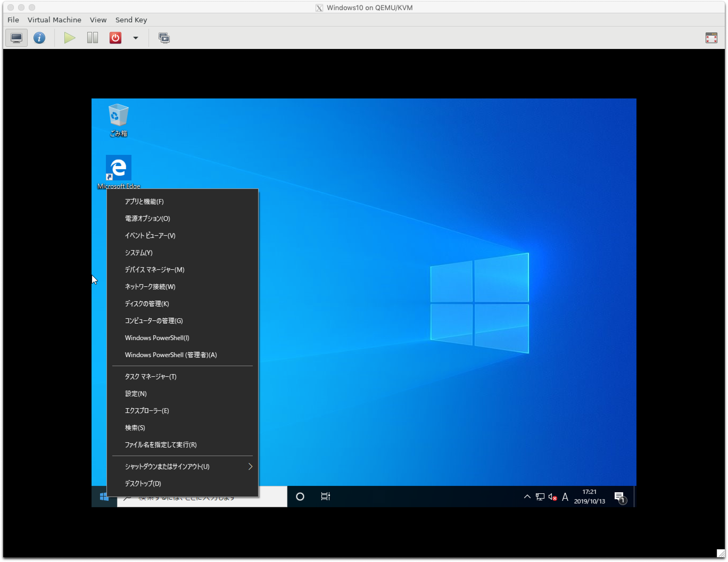The image size is (728, 562).
Task: Show hidden tray icons chevron
Action: click(527, 497)
